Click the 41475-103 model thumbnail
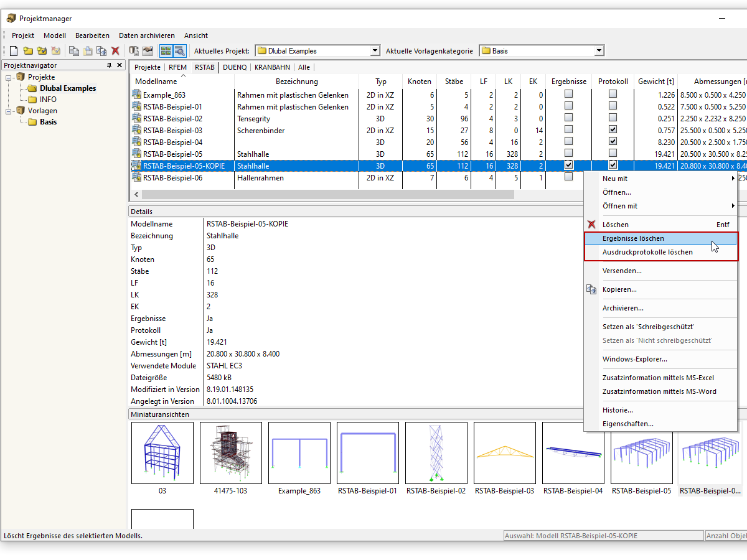The image size is (747, 560). pos(231,453)
